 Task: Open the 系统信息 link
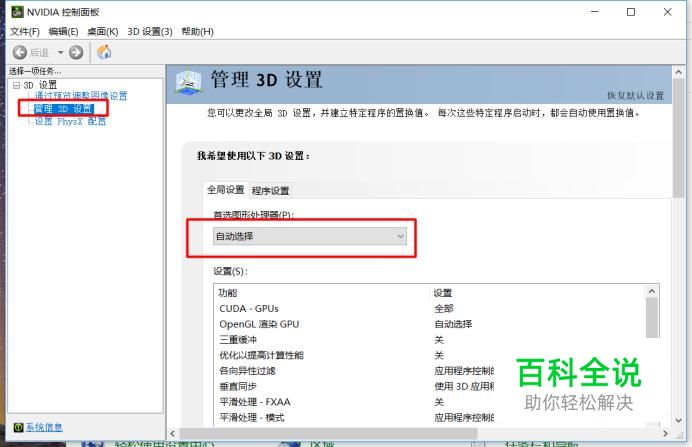[44, 427]
